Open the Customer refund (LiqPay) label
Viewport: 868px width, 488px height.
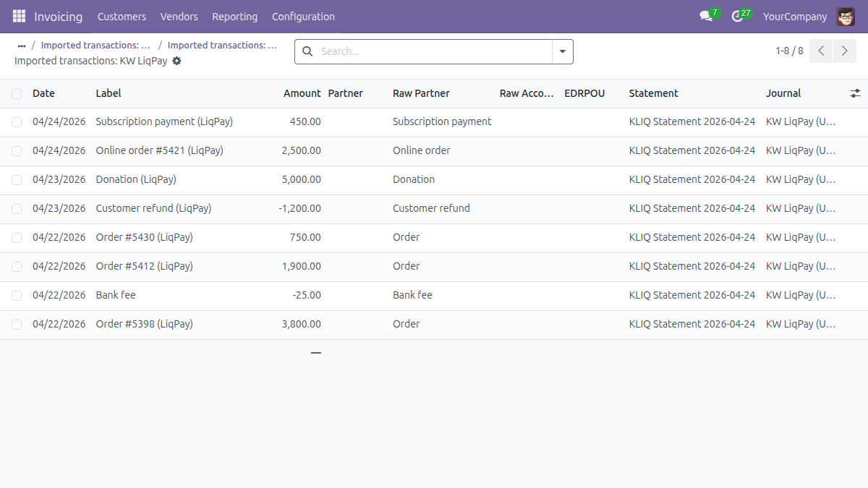153,209
